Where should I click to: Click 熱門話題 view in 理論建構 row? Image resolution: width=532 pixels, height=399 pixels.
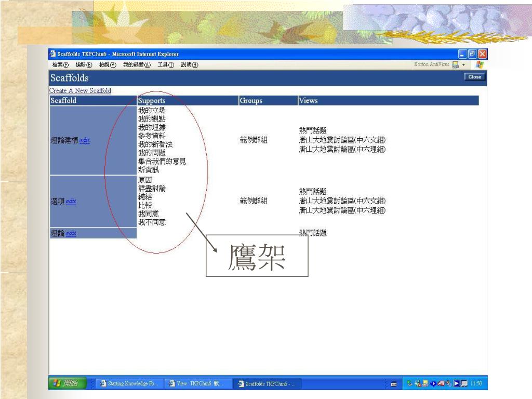(x=312, y=130)
